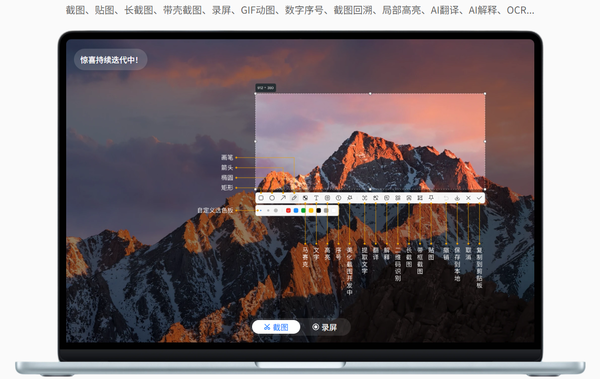Choose the yellow color swatch
Image resolution: width=600 pixels, height=379 pixels.
pyautogui.click(x=311, y=210)
